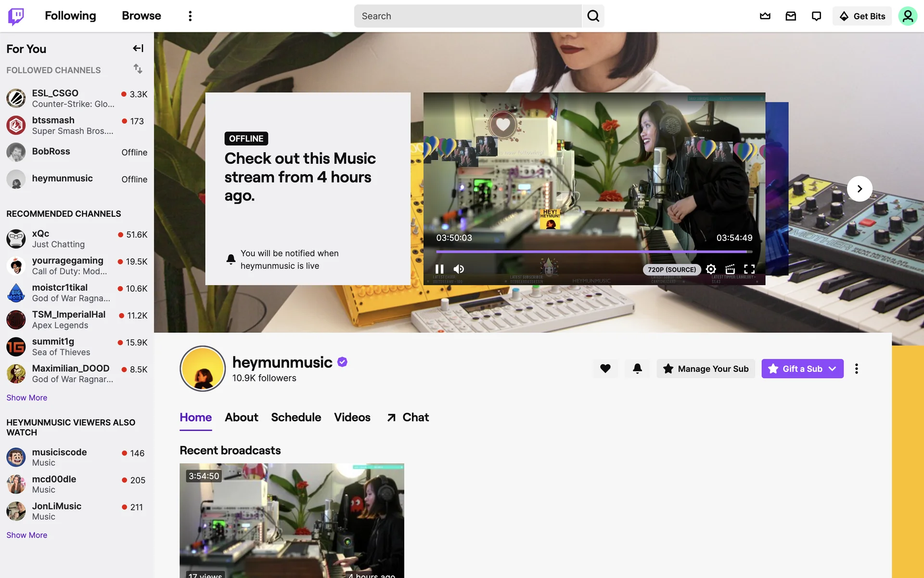Collapse the For You sidebar
Viewport: 924px width, 578px height.
(138, 48)
